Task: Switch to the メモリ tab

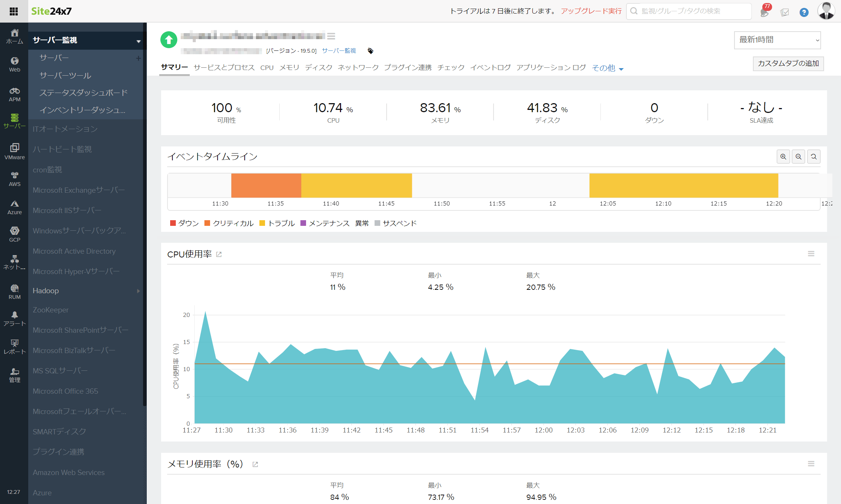Action: 289,67
